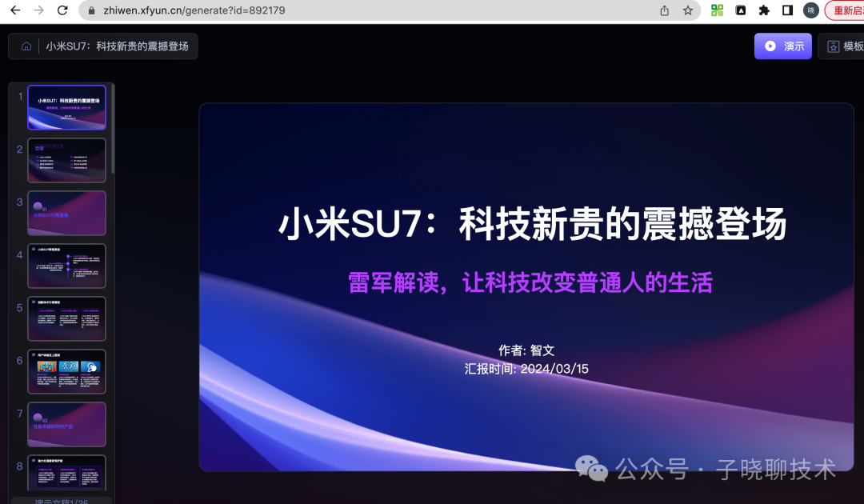
Task: Open the green grid extension icon
Action: pos(717,10)
